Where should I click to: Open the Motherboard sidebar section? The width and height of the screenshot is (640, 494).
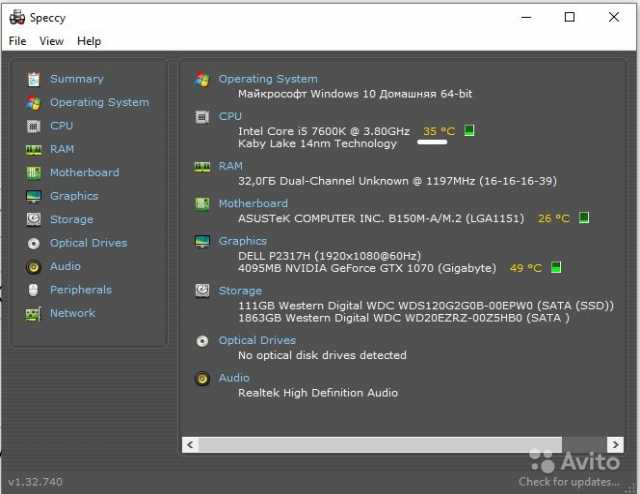tap(84, 173)
